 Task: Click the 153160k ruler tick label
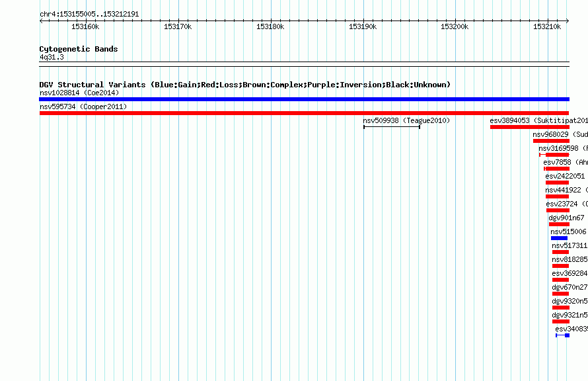point(85,26)
